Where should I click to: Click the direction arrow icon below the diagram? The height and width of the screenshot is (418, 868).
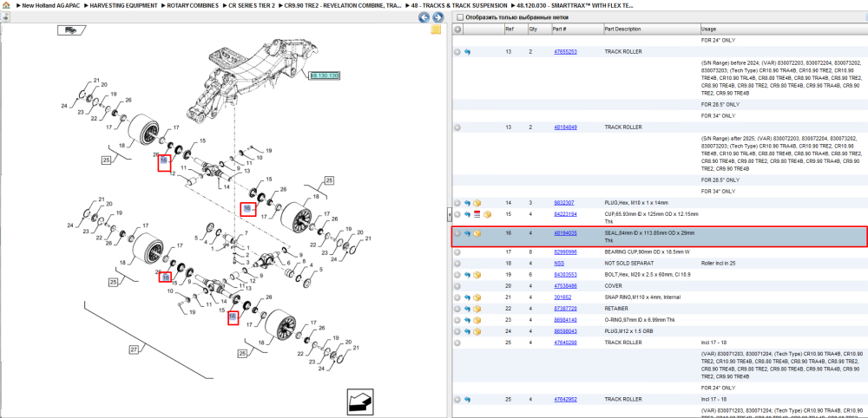coord(362,401)
